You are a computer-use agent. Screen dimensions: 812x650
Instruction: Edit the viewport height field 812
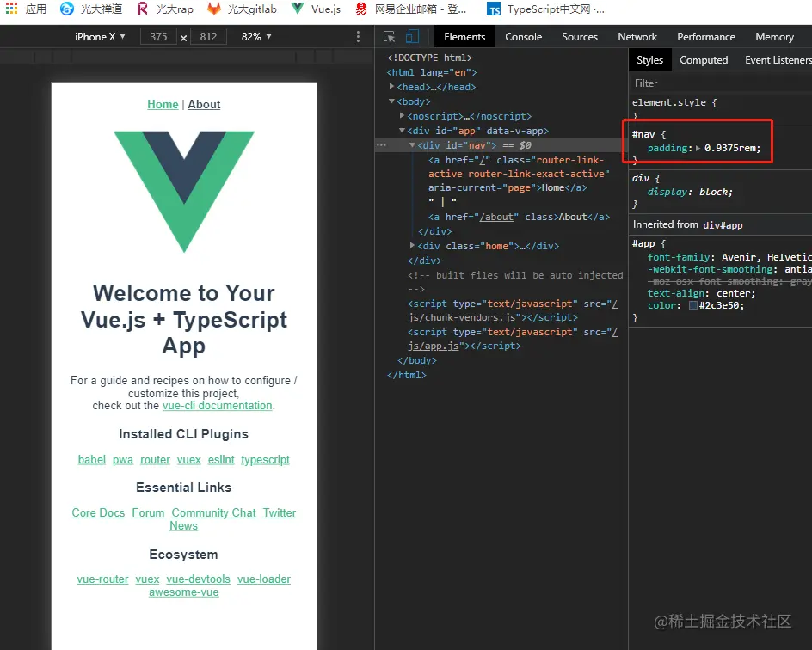[208, 37]
